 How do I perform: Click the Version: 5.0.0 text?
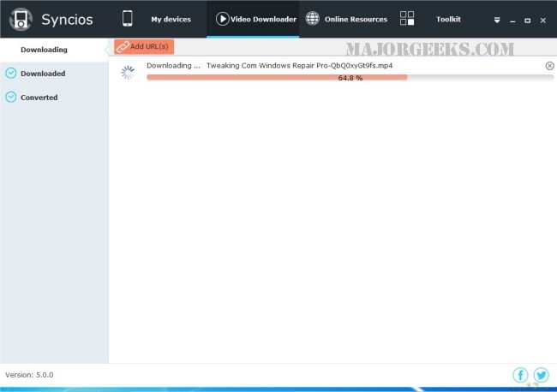point(29,375)
